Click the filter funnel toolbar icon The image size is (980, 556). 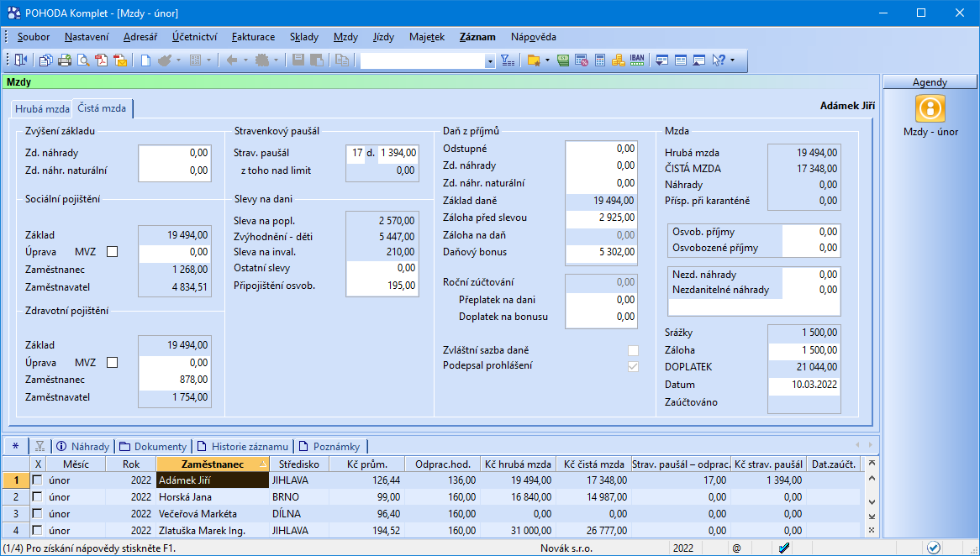click(508, 60)
